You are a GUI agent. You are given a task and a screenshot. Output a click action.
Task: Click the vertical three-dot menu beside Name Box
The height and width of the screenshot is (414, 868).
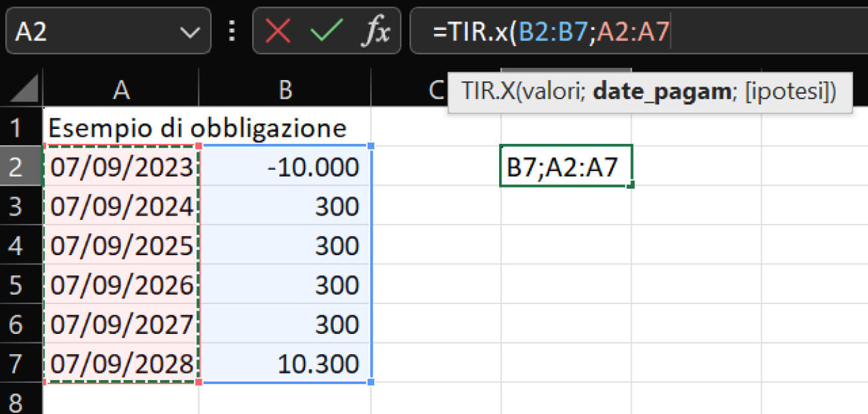tap(232, 30)
